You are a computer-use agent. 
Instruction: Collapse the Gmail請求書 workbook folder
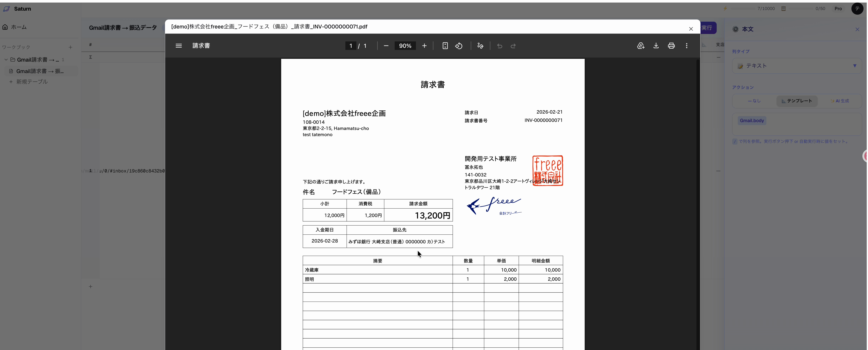coord(6,60)
